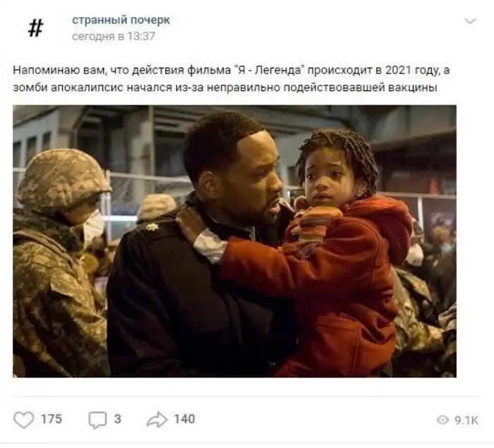Click the second line mentioning вакцины

225,87
